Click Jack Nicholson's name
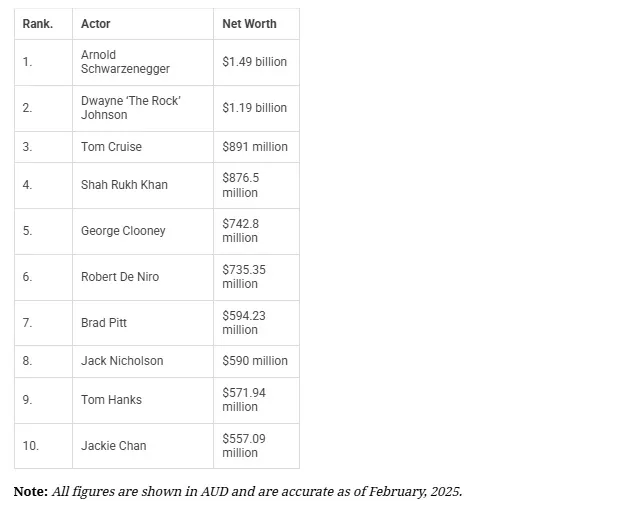The width and height of the screenshot is (644, 508). (x=122, y=361)
